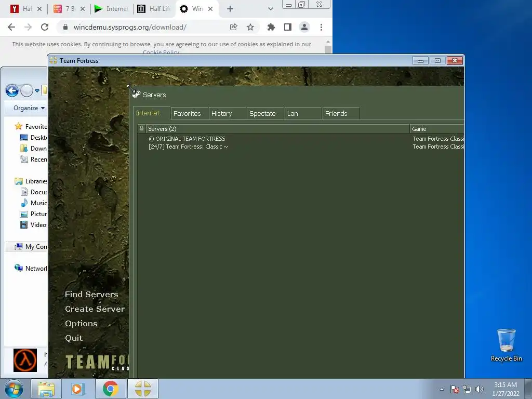Screen dimensions: 532x399
Task: Click the Half-Life lambda icon in Explorer
Action: coord(25,360)
